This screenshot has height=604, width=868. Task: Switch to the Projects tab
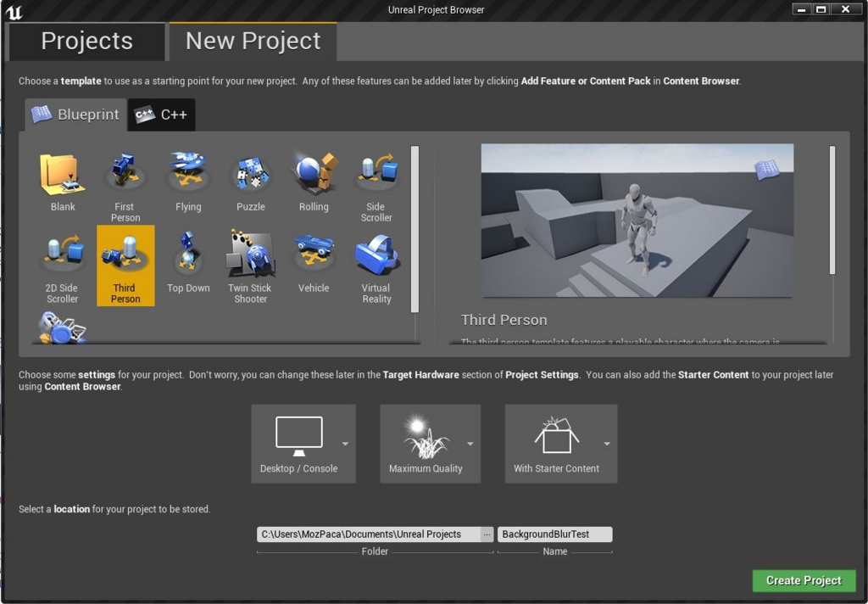point(87,42)
